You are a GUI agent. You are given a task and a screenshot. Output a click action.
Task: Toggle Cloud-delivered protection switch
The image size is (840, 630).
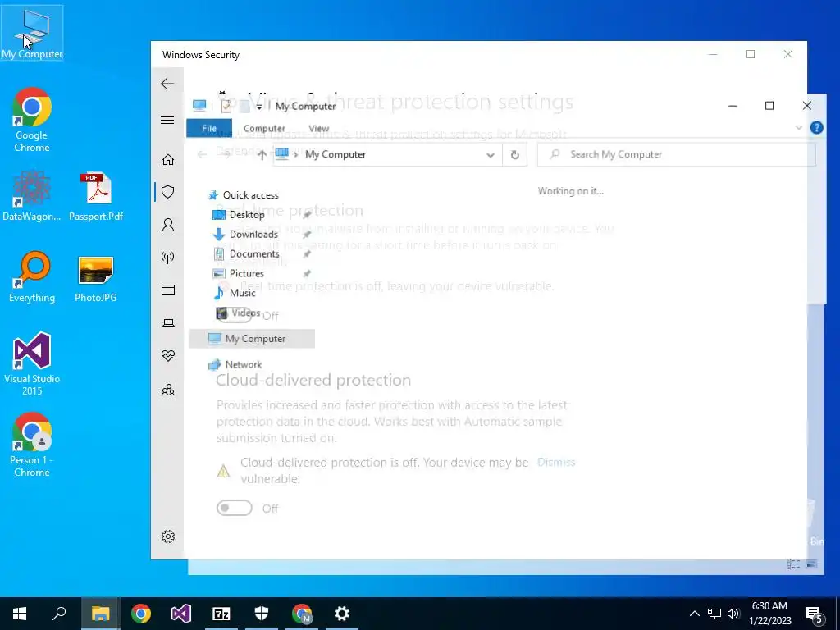pyautogui.click(x=234, y=508)
